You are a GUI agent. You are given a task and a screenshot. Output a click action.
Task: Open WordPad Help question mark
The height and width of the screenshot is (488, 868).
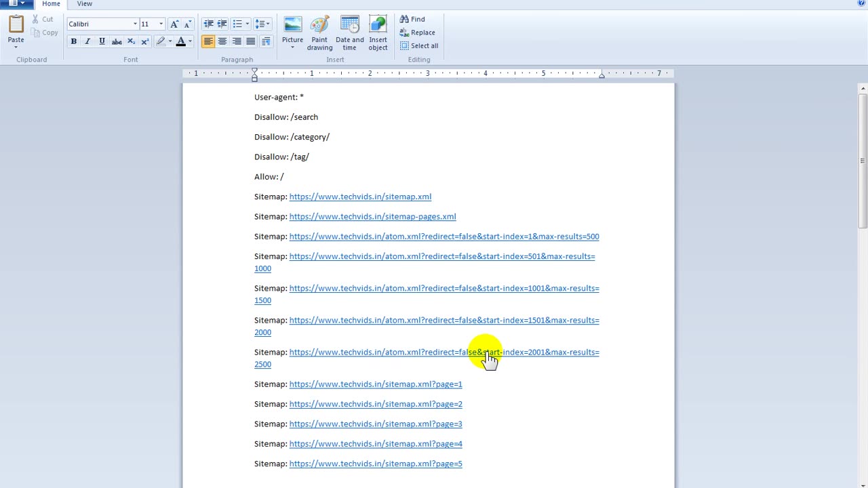coord(861,3)
